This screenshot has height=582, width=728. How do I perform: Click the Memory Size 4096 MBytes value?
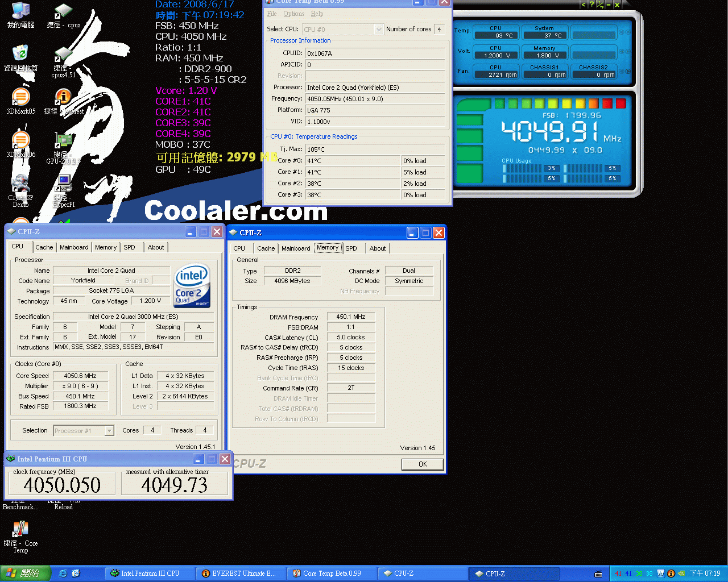point(292,281)
